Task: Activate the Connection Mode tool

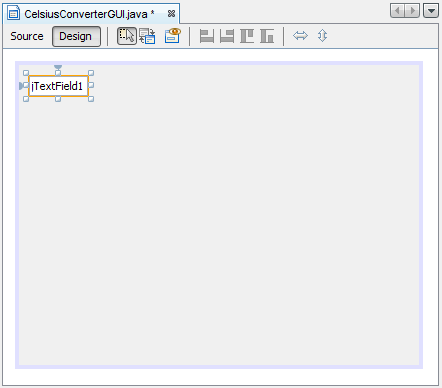Action: click(147, 36)
